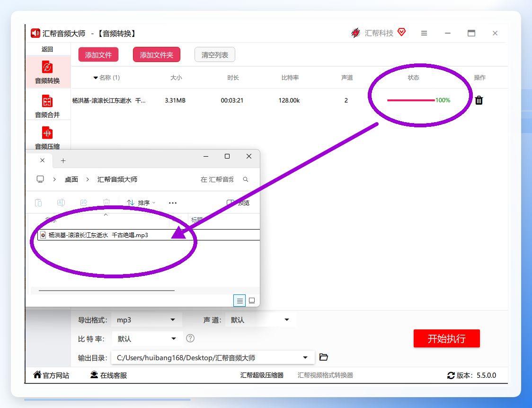This screenshot has height=408, width=532.
Task: Click the 汇帮音频大师 app logo icon
Action: [x=35, y=33]
